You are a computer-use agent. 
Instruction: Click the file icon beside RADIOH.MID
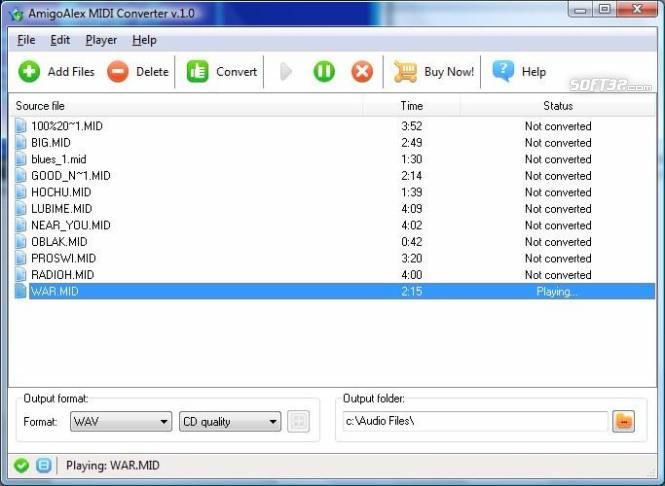[21, 275]
